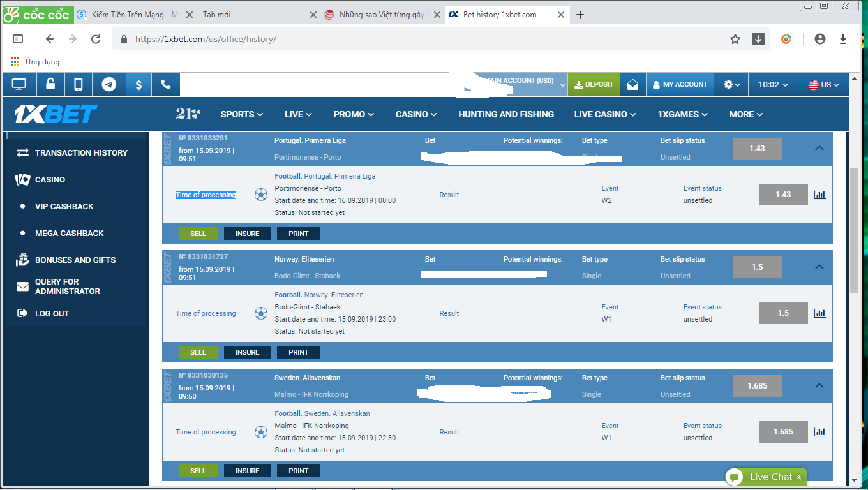
Task: Open the settings gear dropdown
Action: (731, 84)
